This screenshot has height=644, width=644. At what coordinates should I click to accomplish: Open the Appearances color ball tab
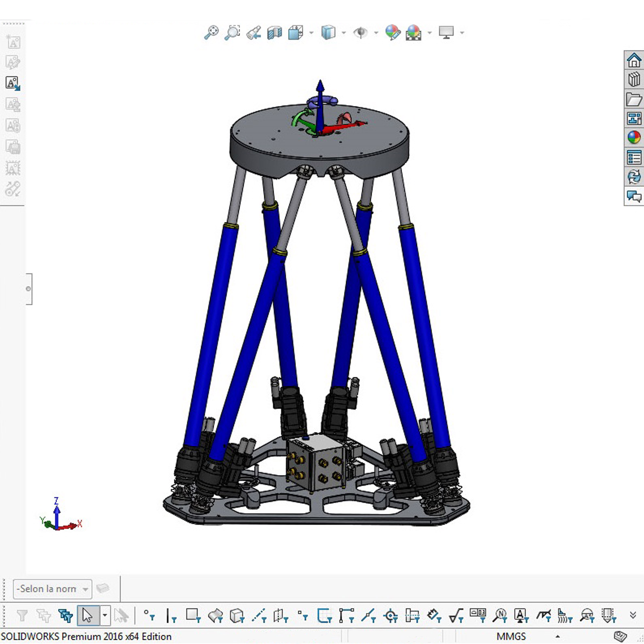click(x=634, y=137)
